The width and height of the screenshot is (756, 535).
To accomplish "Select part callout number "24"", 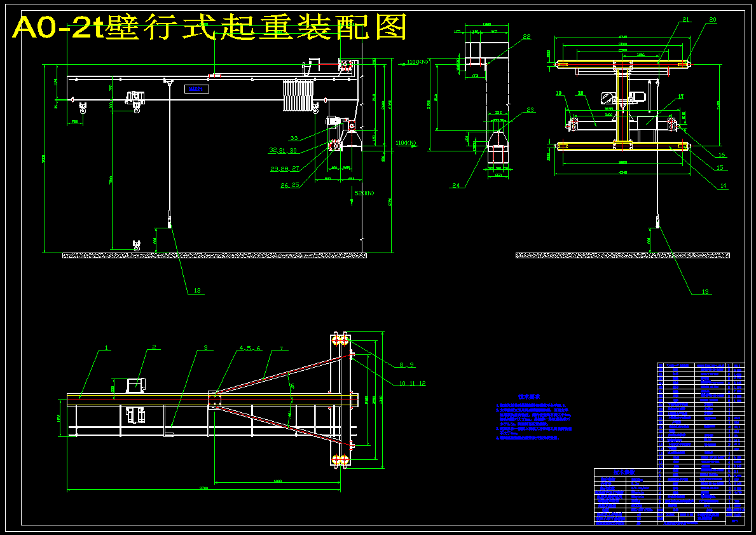I will point(456,185).
